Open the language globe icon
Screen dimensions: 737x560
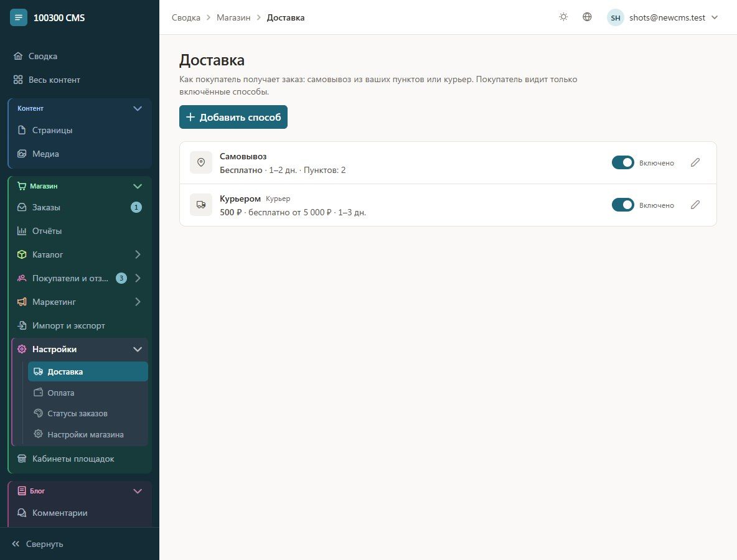(587, 17)
